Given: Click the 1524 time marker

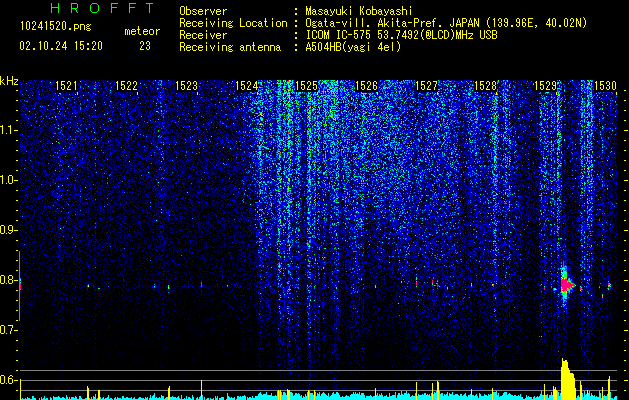Looking at the screenshot, I should [x=246, y=85].
